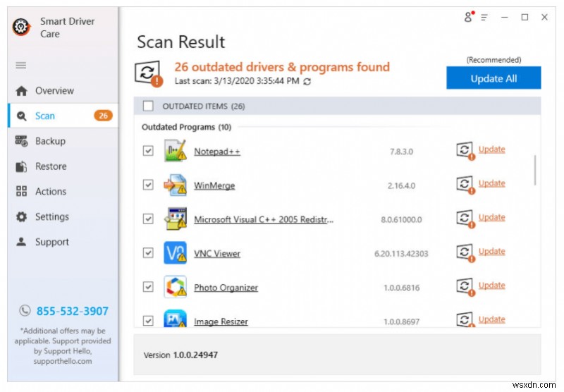564x392 pixels.
Task: Open the Notepad++ name link
Action: (x=217, y=152)
